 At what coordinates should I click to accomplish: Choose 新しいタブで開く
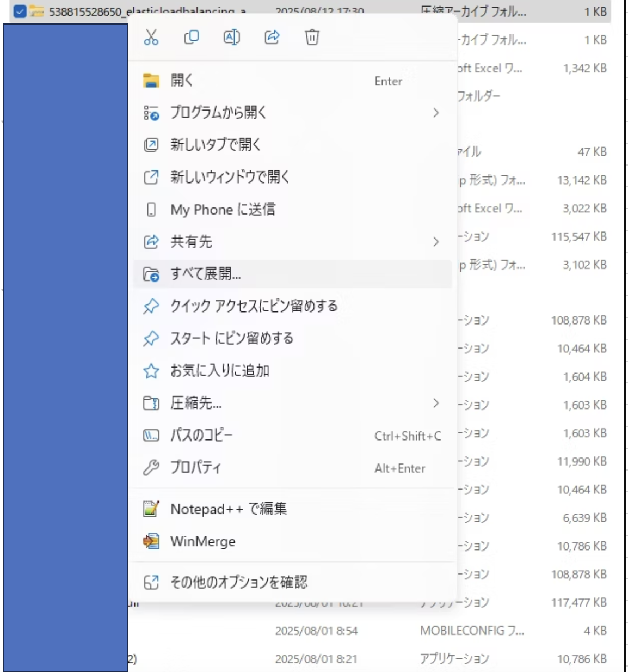(293, 145)
